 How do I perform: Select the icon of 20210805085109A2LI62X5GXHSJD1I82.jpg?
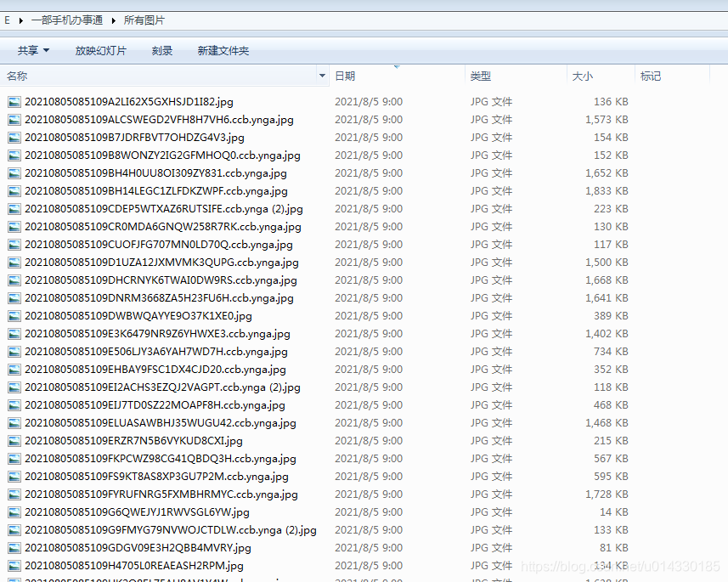point(14,101)
